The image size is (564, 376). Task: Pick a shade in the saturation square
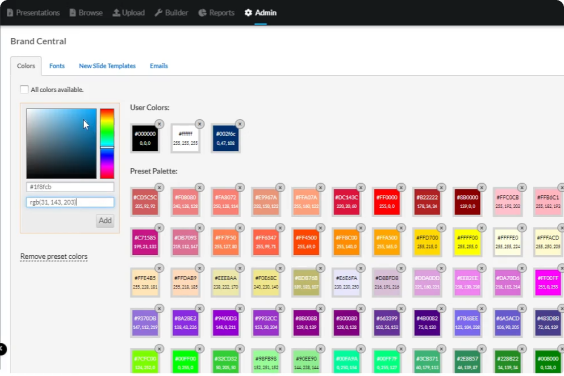(62, 144)
